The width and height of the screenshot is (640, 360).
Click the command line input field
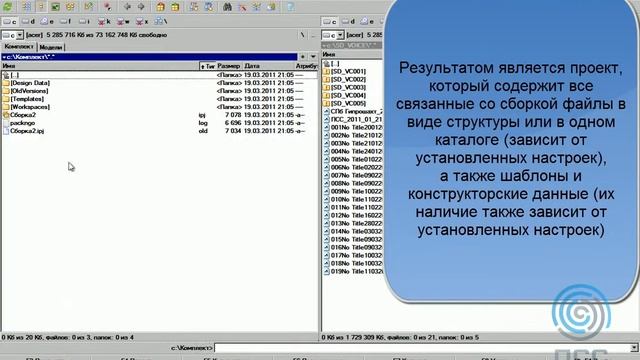click(422, 348)
